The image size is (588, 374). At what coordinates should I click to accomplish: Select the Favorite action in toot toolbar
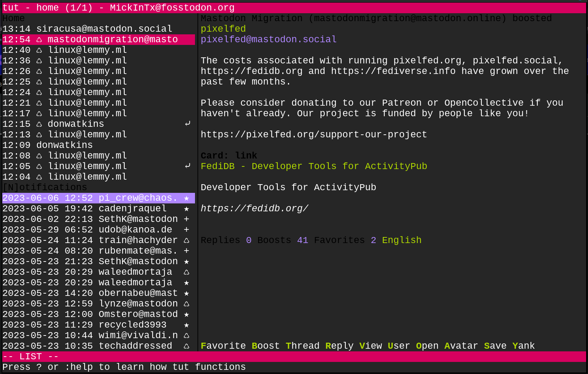coord(223,346)
